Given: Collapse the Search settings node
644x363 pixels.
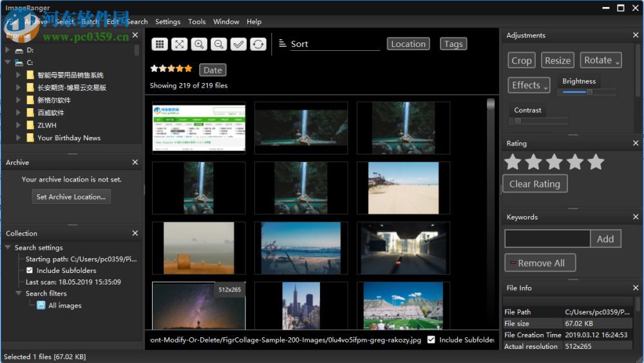Looking at the screenshot, I should [x=8, y=247].
